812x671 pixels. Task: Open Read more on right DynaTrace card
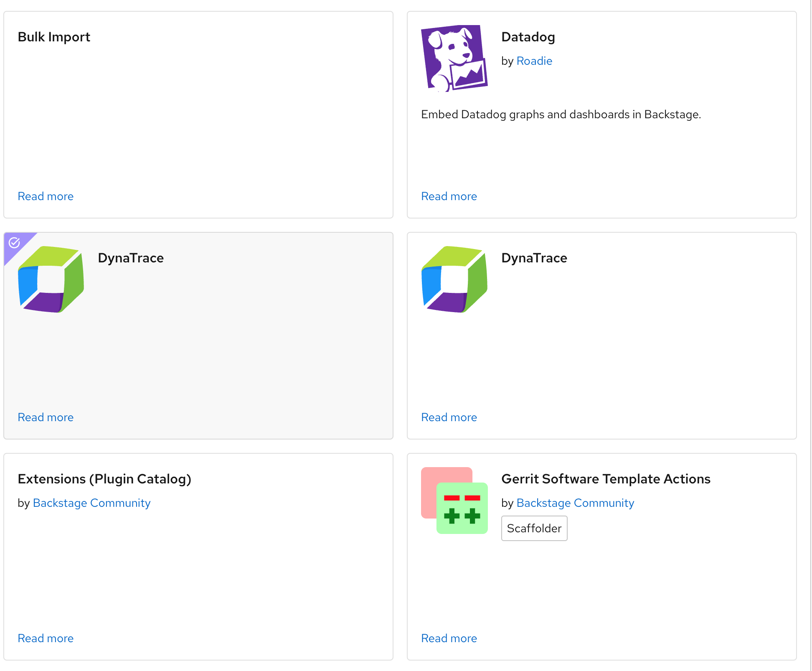pos(449,417)
